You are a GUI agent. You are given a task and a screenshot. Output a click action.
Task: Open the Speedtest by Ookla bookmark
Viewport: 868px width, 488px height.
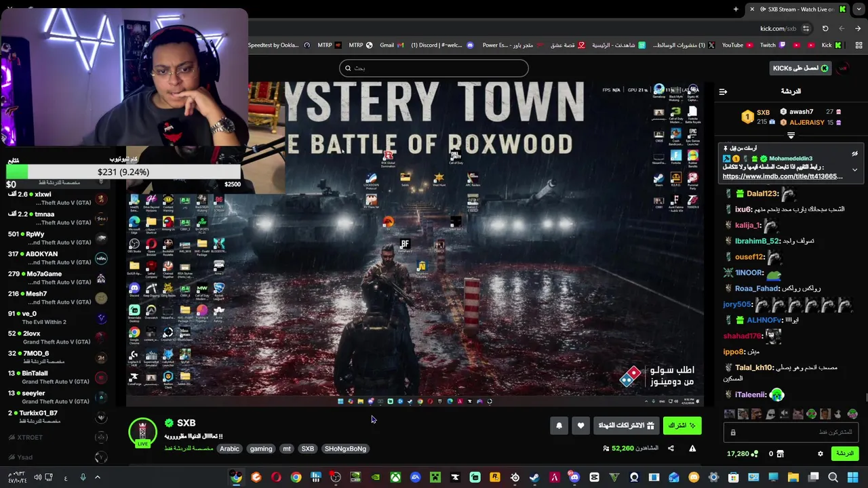(279, 45)
